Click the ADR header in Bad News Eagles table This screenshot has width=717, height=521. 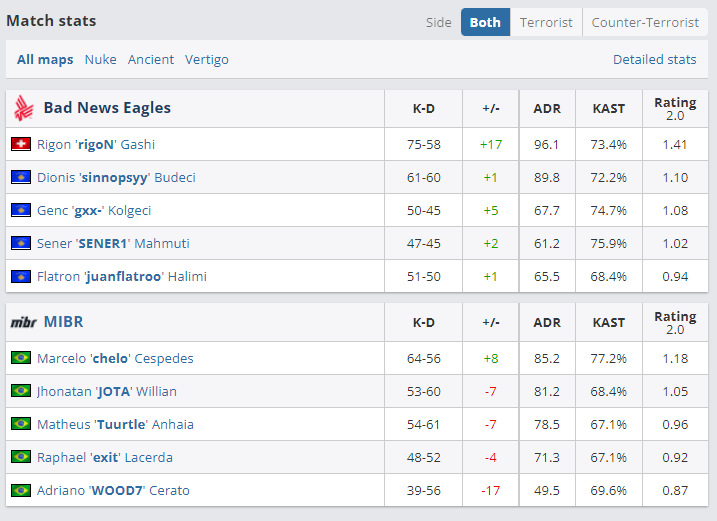click(x=547, y=108)
